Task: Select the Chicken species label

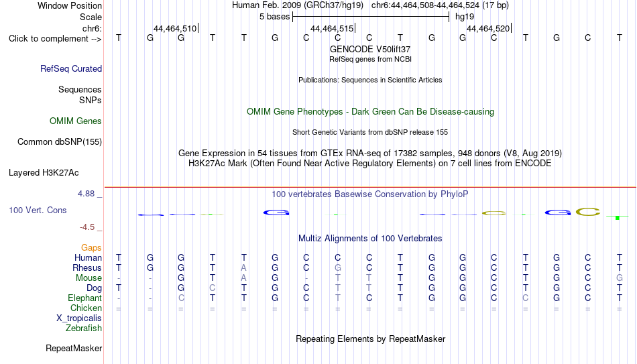Action: [x=86, y=308]
